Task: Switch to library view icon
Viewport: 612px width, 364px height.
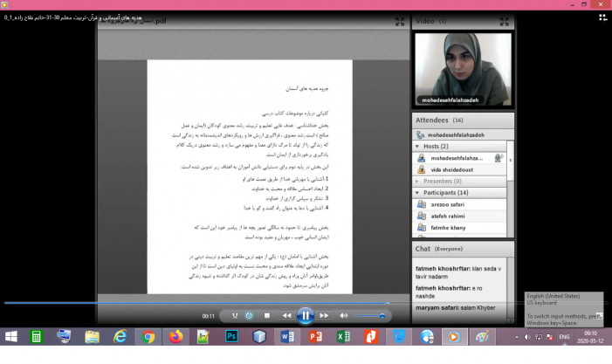Action: [602, 17]
